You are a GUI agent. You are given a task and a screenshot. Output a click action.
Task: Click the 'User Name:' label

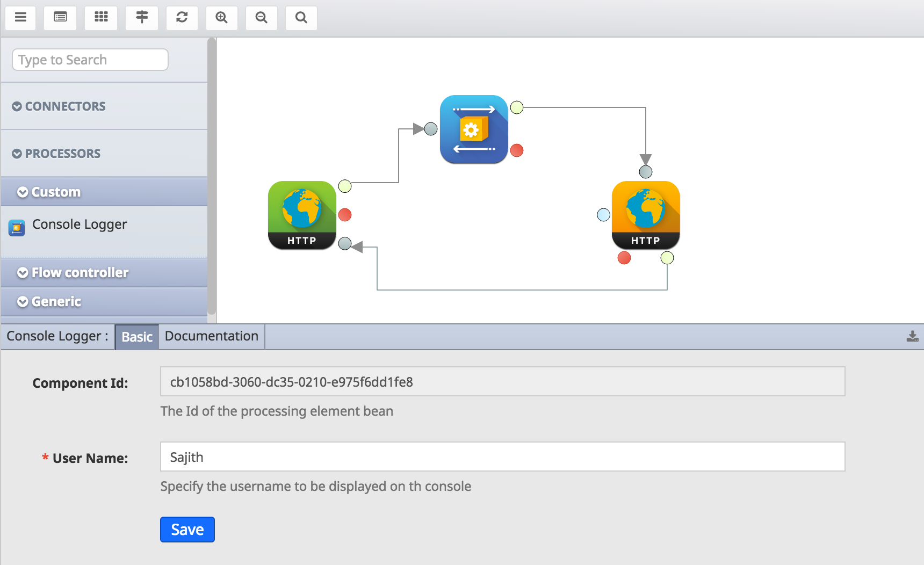90,458
